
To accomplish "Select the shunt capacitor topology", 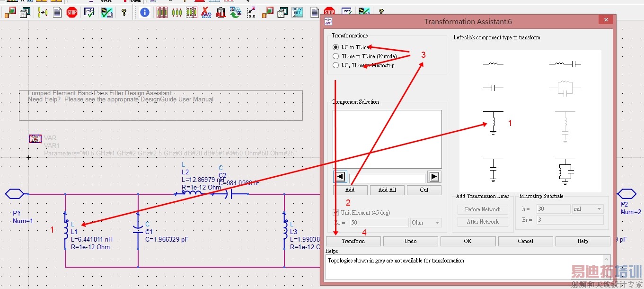I will tap(493, 171).
